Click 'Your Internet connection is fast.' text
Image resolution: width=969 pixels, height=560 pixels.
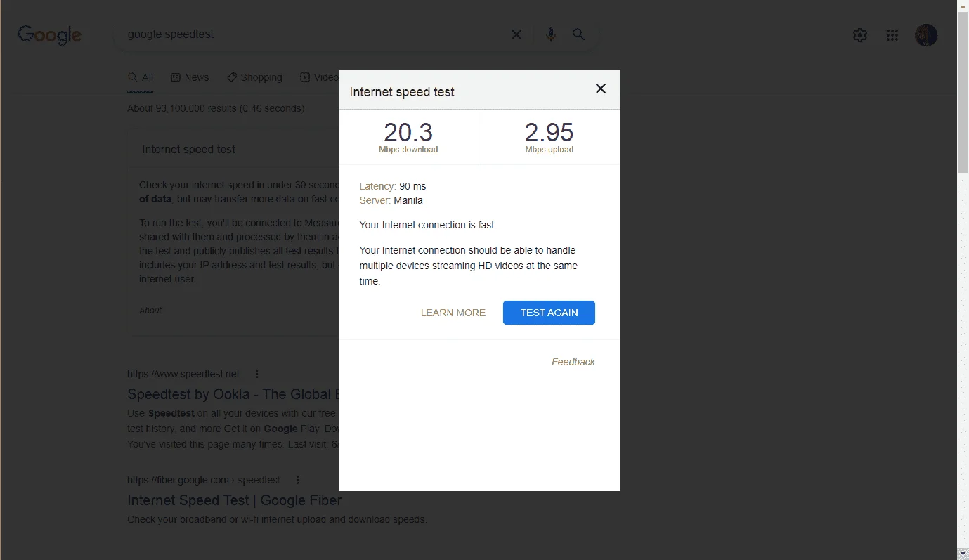tap(428, 225)
